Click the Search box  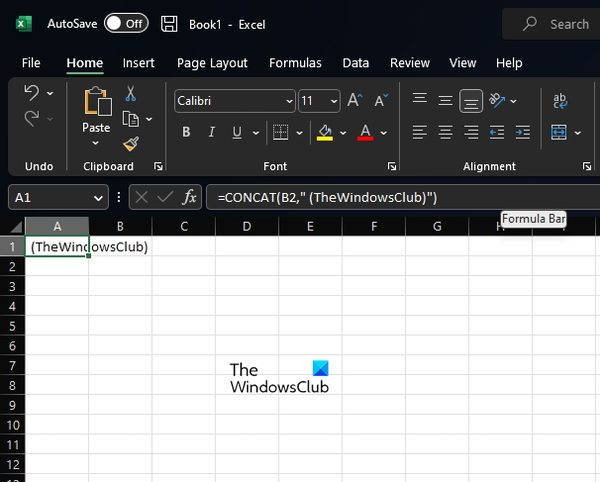tap(551, 24)
